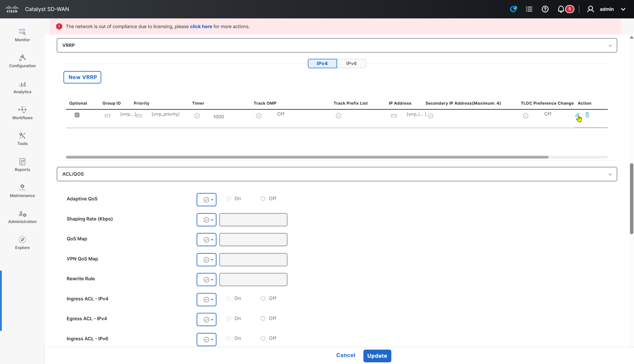Image resolution: width=634 pixels, height=364 pixels.
Task: Click the QoS Map input field
Action: [x=253, y=240]
